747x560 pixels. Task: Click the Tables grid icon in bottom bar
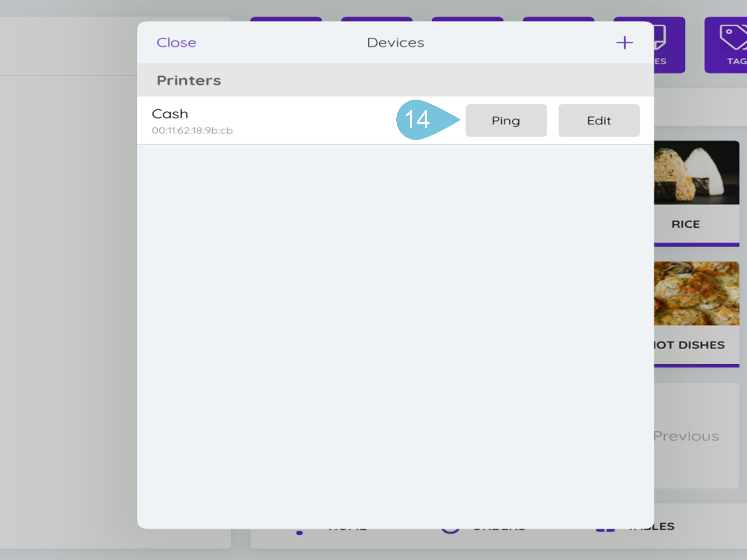point(605,530)
